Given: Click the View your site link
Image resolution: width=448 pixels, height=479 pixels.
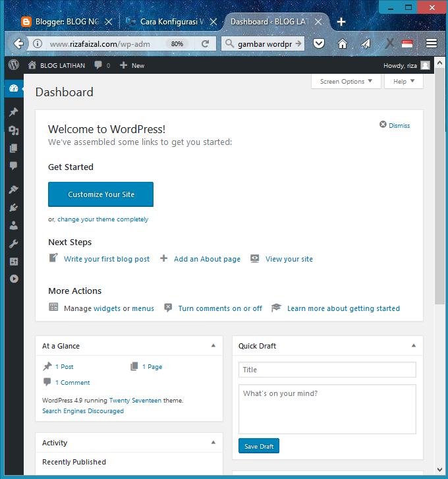Looking at the screenshot, I should 289,259.
